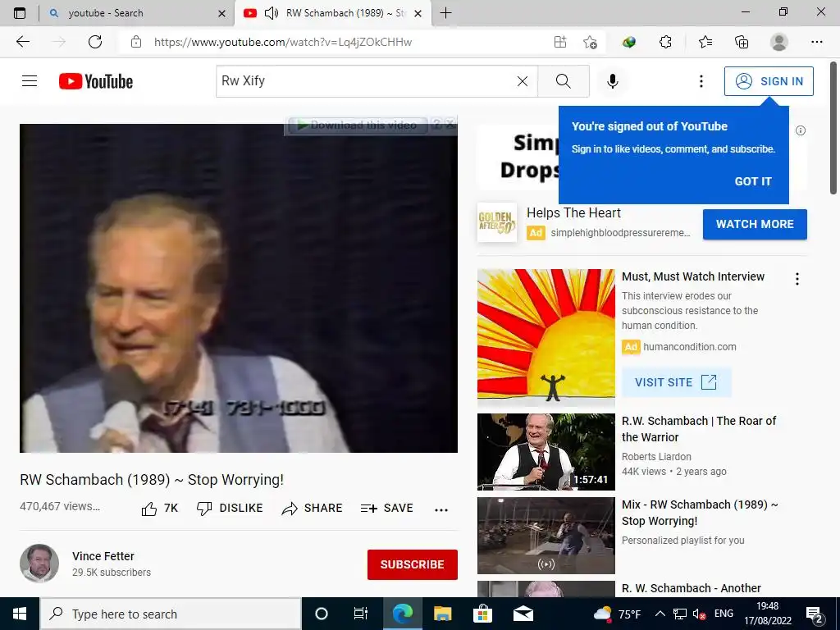Click the magnifier search button
This screenshot has width=840, height=630.
point(563,81)
